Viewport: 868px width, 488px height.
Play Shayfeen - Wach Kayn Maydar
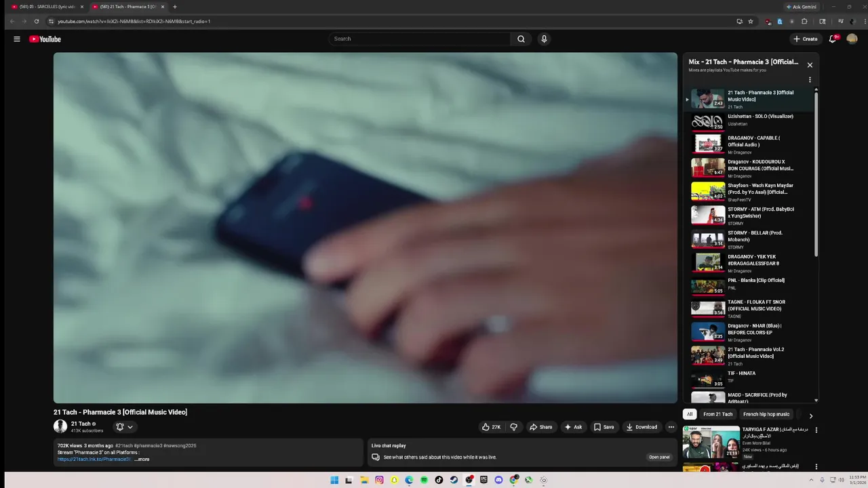tap(749, 192)
